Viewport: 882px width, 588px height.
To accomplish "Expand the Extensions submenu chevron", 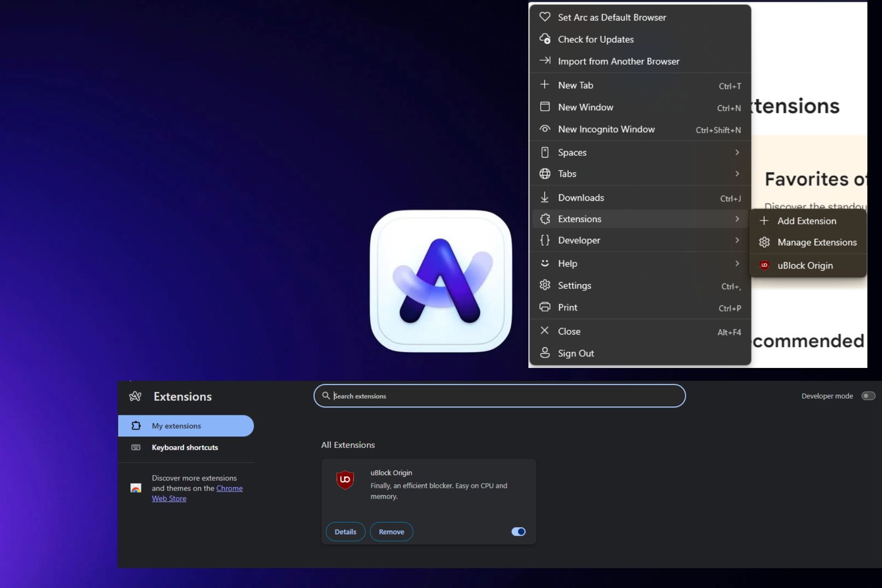I will click(737, 219).
